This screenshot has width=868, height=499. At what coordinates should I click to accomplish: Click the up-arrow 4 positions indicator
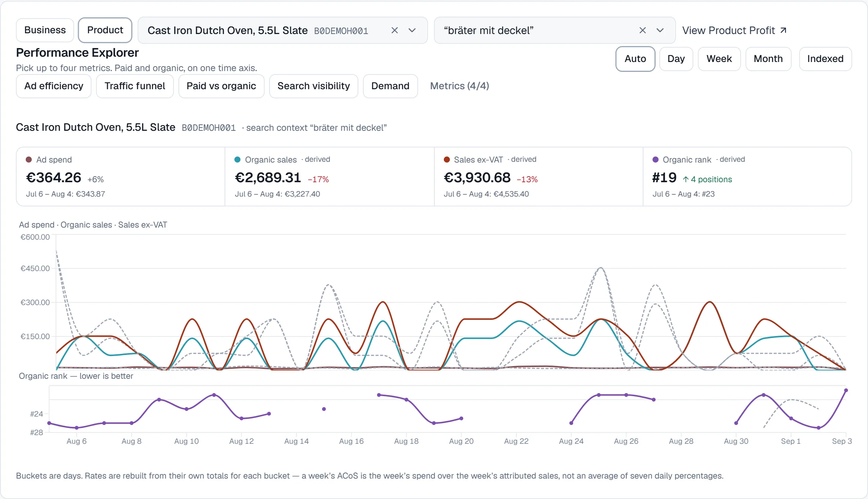pos(707,179)
